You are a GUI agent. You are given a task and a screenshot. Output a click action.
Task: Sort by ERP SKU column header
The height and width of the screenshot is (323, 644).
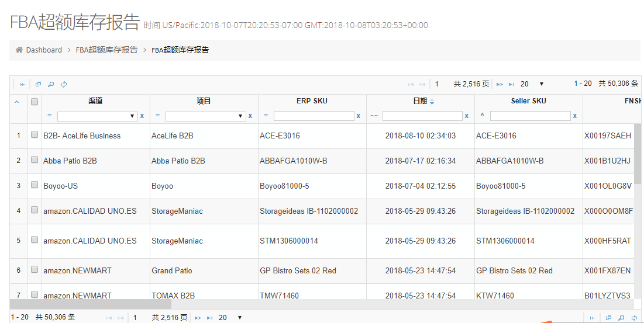(x=312, y=101)
